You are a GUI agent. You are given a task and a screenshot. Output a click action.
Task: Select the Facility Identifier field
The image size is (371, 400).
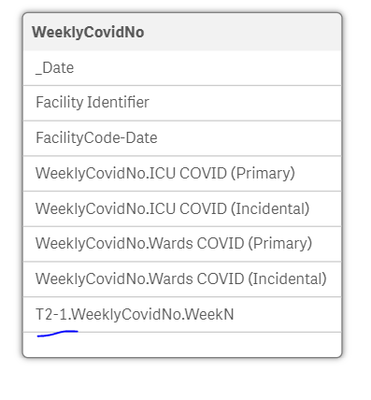click(182, 103)
